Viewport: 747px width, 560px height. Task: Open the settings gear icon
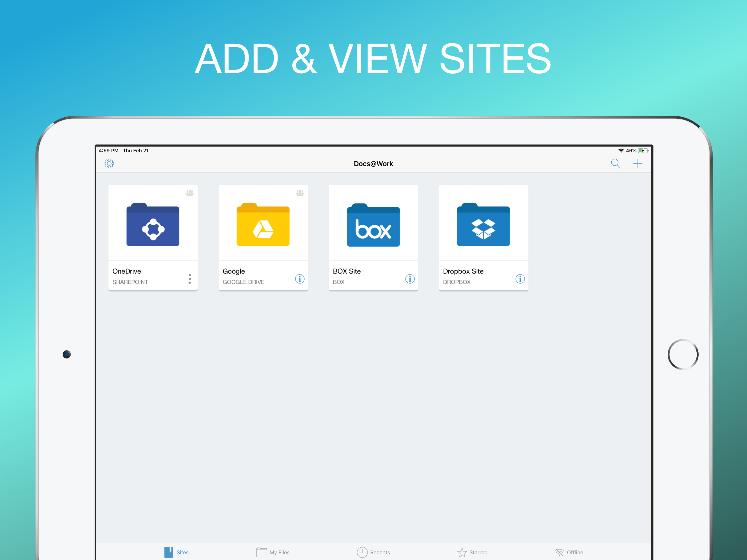(109, 164)
